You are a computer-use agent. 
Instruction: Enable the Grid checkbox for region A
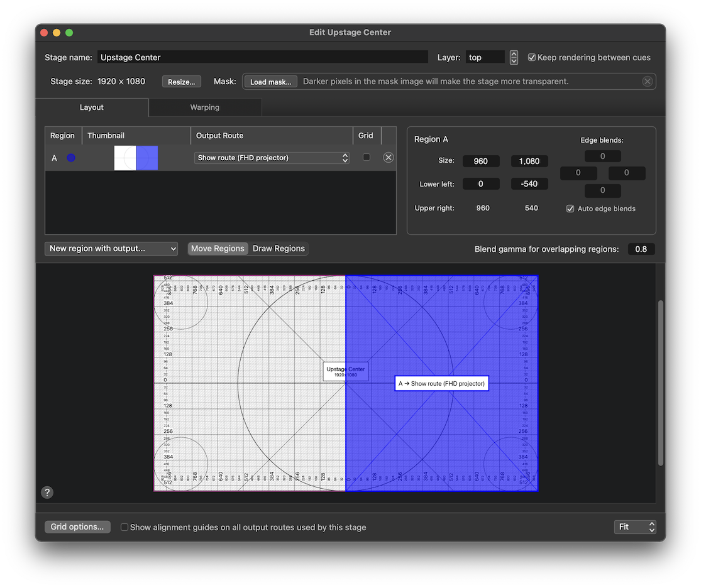click(x=367, y=158)
